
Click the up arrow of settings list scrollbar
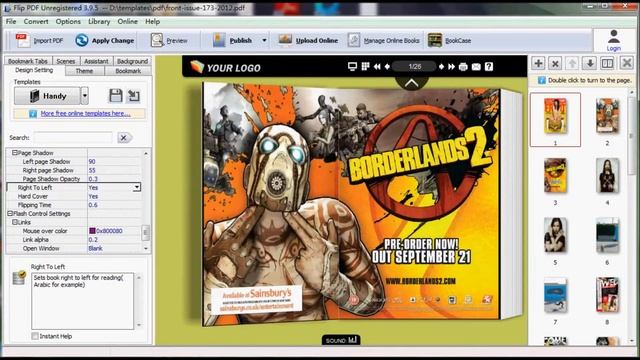point(146,153)
